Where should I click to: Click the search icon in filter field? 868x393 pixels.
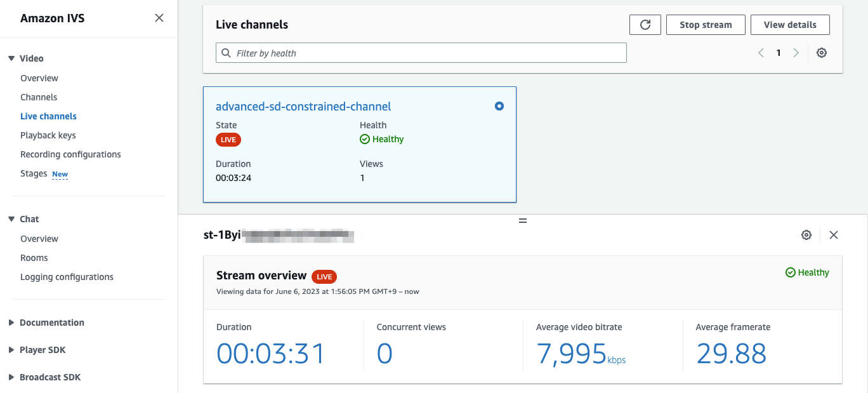pyautogui.click(x=227, y=53)
